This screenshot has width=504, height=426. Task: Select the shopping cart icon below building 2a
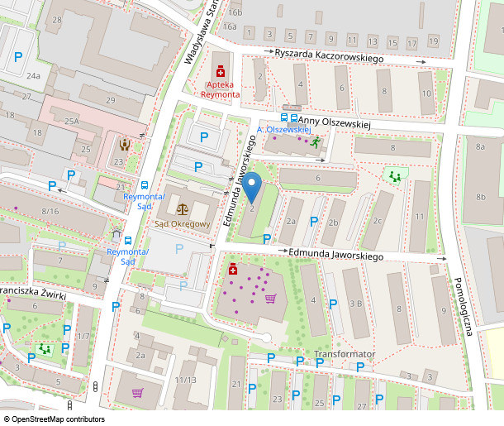[137, 393]
